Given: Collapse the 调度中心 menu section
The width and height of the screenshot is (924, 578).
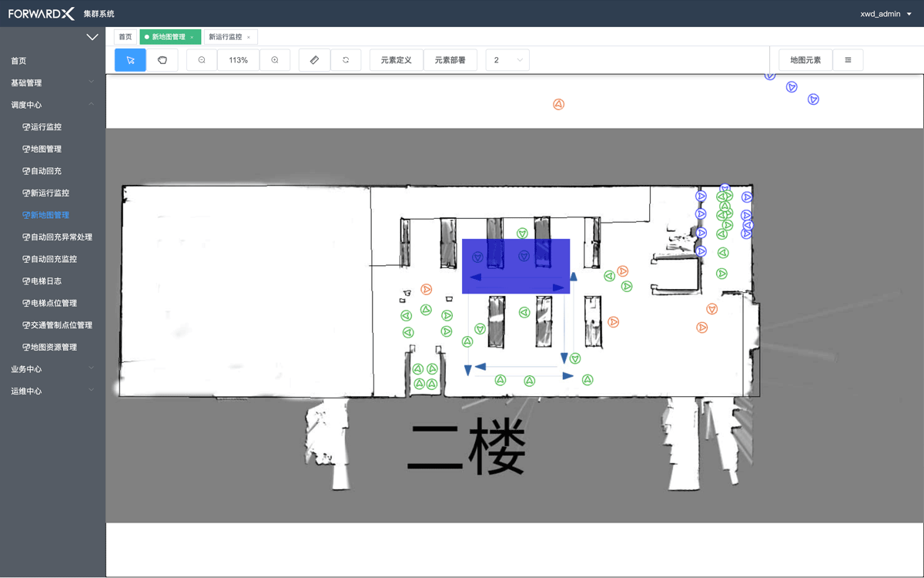Looking at the screenshot, I should tap(52, 105).
